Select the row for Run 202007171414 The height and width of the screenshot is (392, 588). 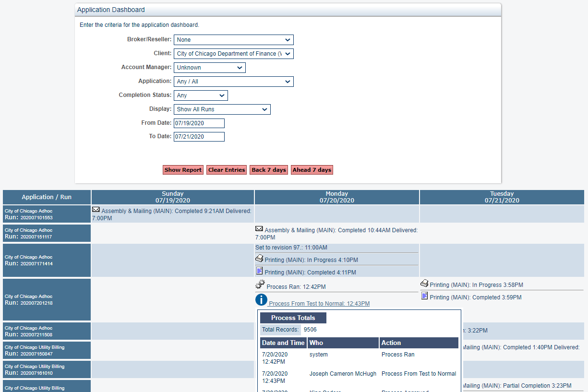click(47, 260)
